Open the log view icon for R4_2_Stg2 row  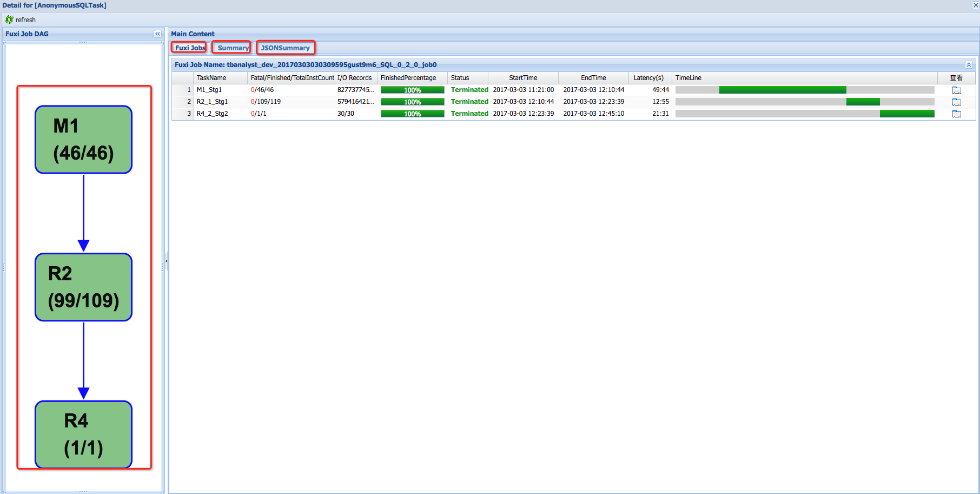click(x=956, y=114)
